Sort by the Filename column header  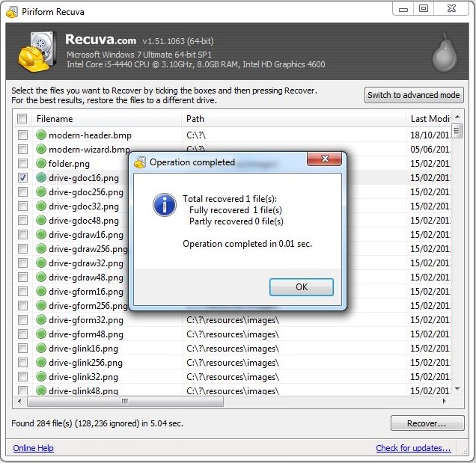pos(107,119)
